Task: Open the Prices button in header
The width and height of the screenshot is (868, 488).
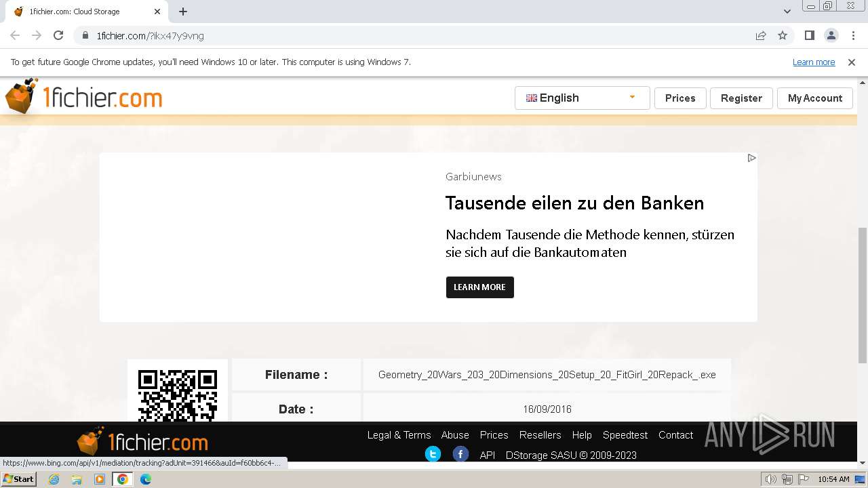Action: 680,98
